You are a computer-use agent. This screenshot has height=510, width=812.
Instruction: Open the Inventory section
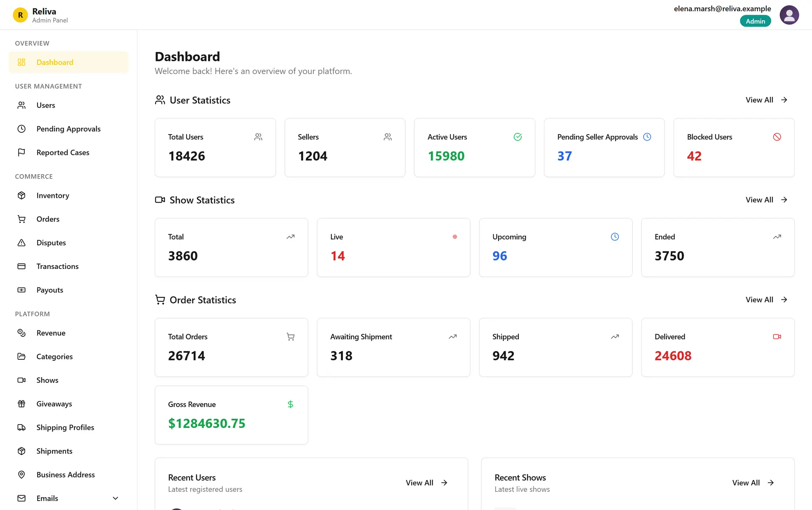[x=69, y=195]
